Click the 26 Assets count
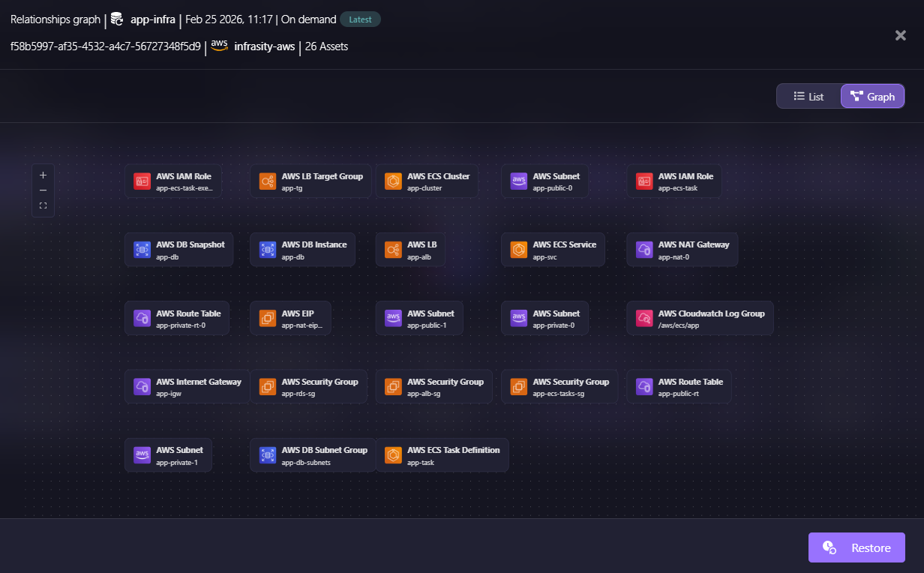924x573 pixels. 326,46
